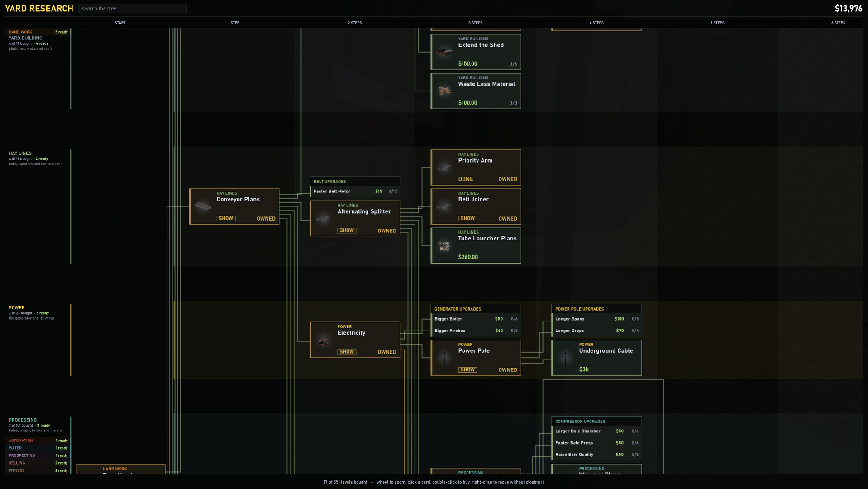
Task: Select the Waste Less Material card title
Action: (486, 84)
